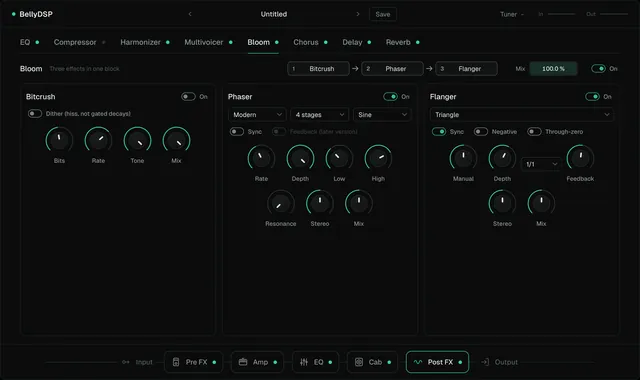Click the green dot on Cab block

pyautogui.click(x=389, y=362)
